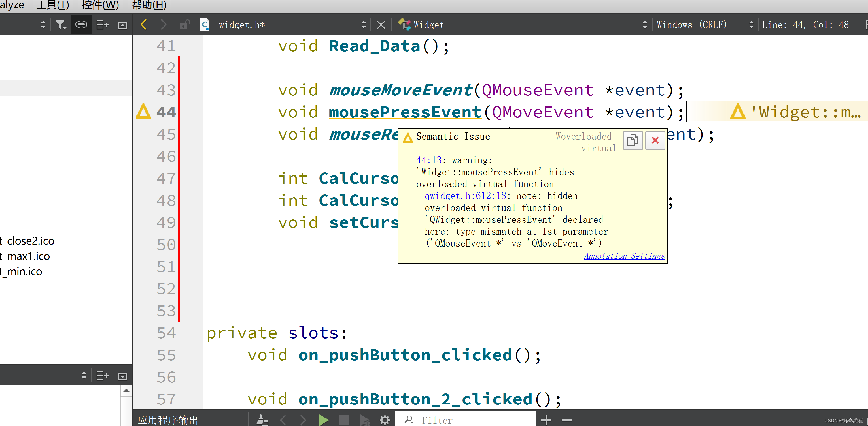Copy the Semantic Issue tooltip text
The width and height of the screenshot is (868, 426).
[x=633, y=140]
